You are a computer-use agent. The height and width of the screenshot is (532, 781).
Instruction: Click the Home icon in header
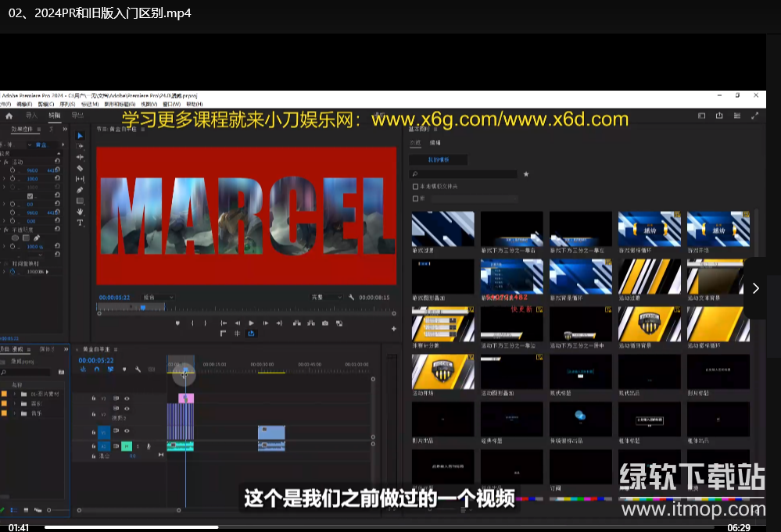10,116
